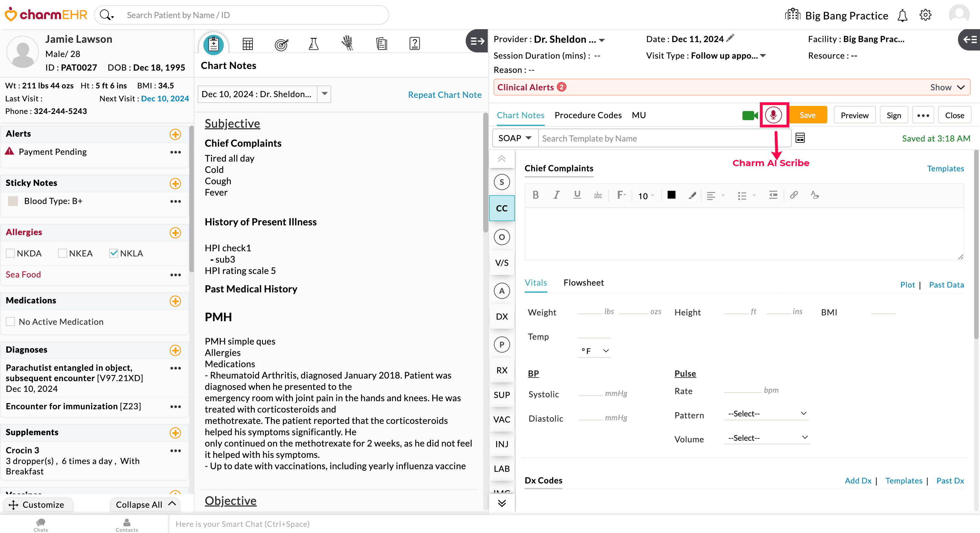This screenshot has width=980, height=533.
Task: Uncheck the NKLA allergy checkbox
Action: [x=113, y=253]
